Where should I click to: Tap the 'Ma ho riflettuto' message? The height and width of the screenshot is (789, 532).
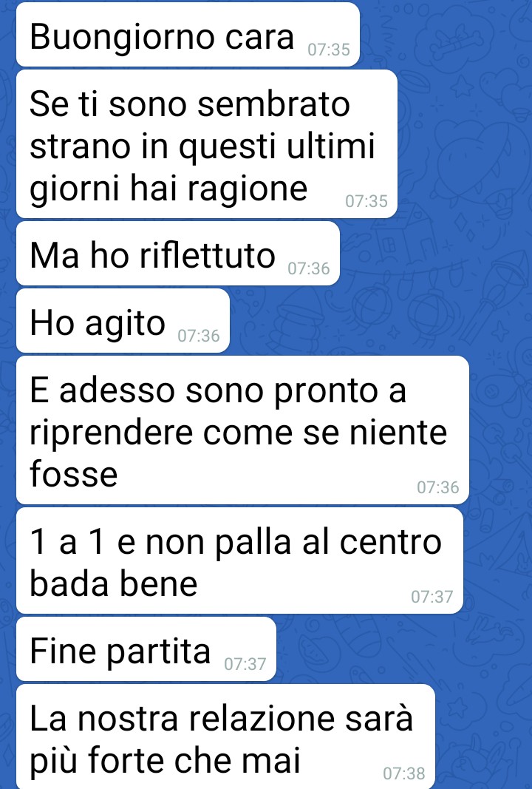[178, 254]
